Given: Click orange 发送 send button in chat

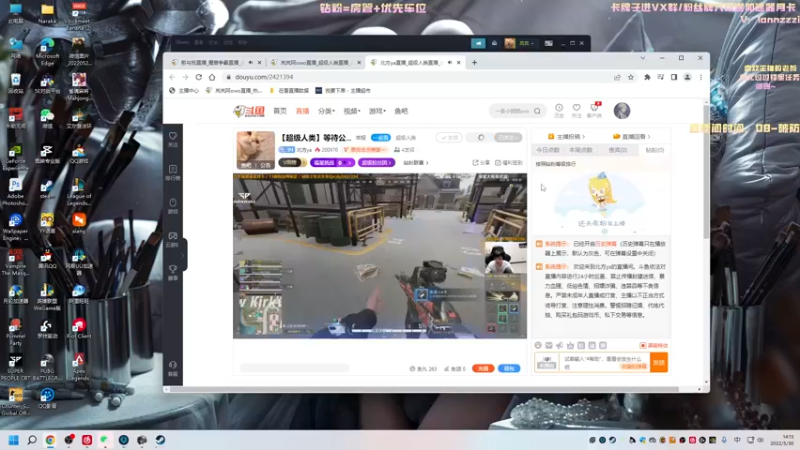Looking at the screenshot, I should [659, 363].
